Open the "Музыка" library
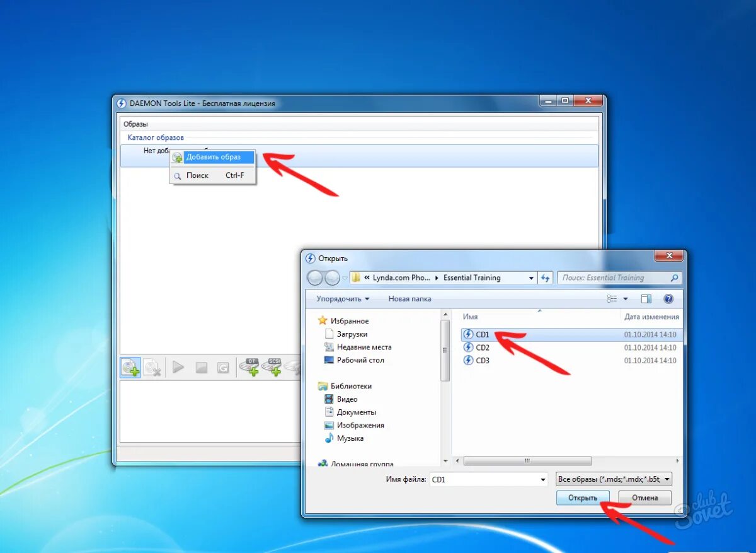Viewport: 756px width, 553px height. tap(344, 438)
